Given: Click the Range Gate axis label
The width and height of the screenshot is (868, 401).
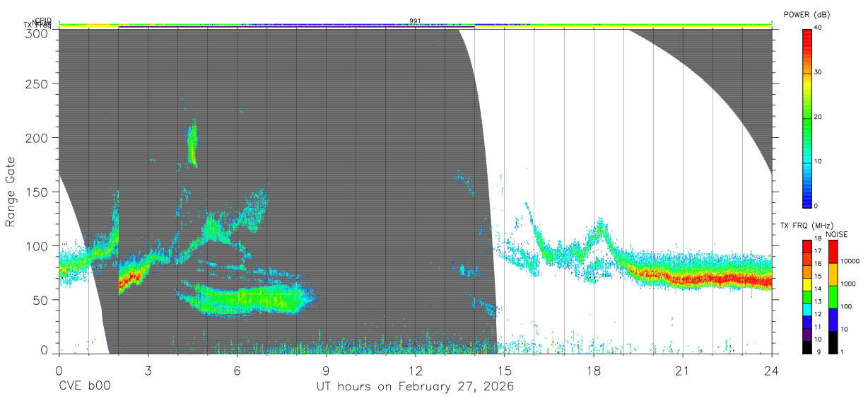Looking at the screenshot, I should point(11,192).
